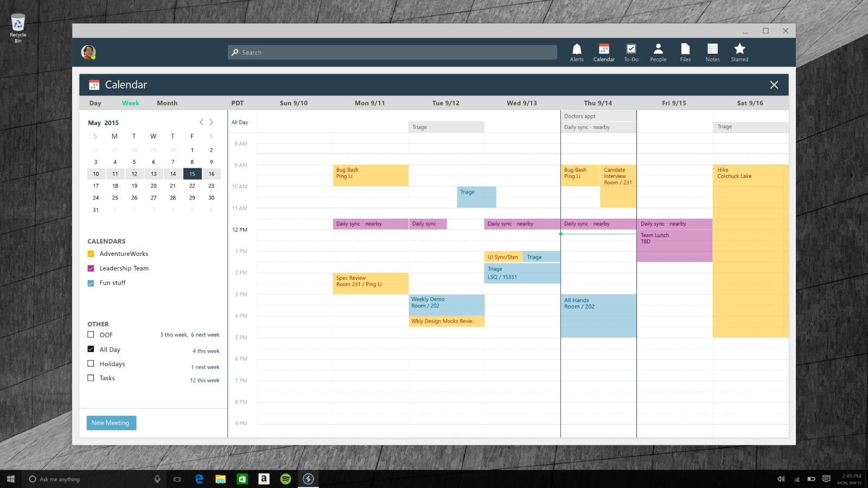Go to previous month in mini calendar
868x488 pixels.
click(x=201, y=123)
